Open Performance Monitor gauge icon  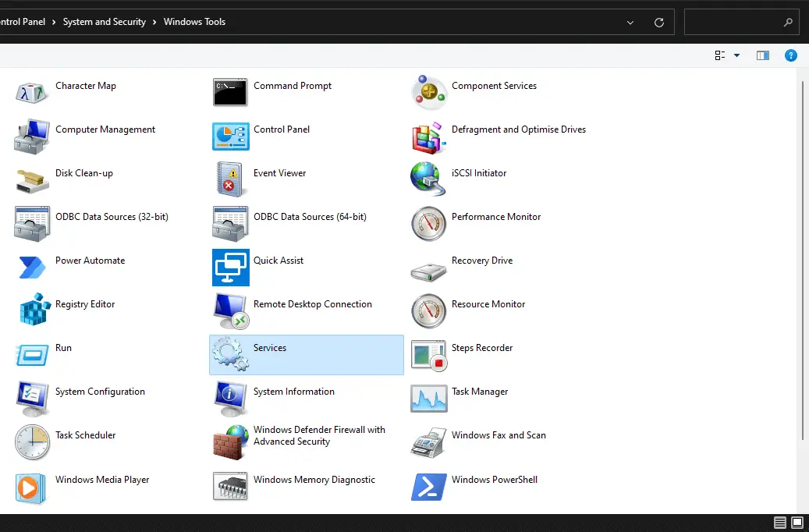[428, 223]
